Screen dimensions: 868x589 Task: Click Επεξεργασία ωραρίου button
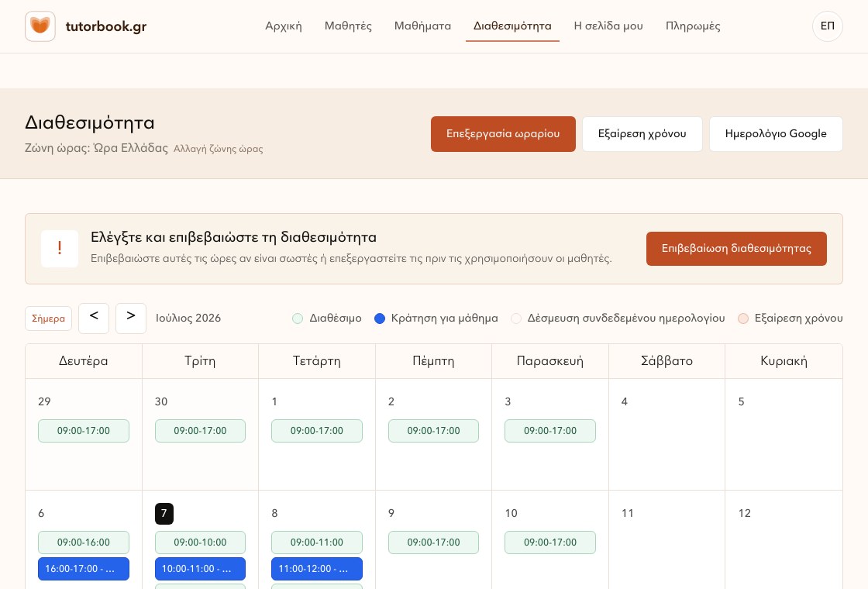tap(503, 134)
